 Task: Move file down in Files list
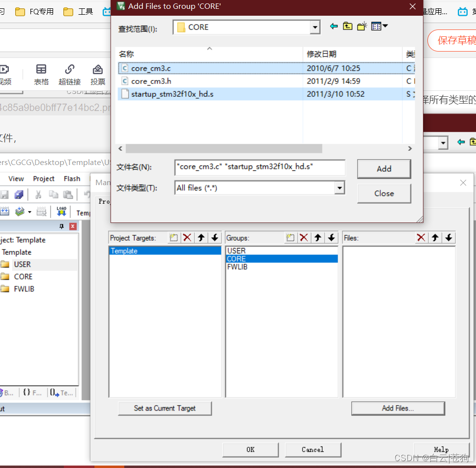click(x=448, y=238)
